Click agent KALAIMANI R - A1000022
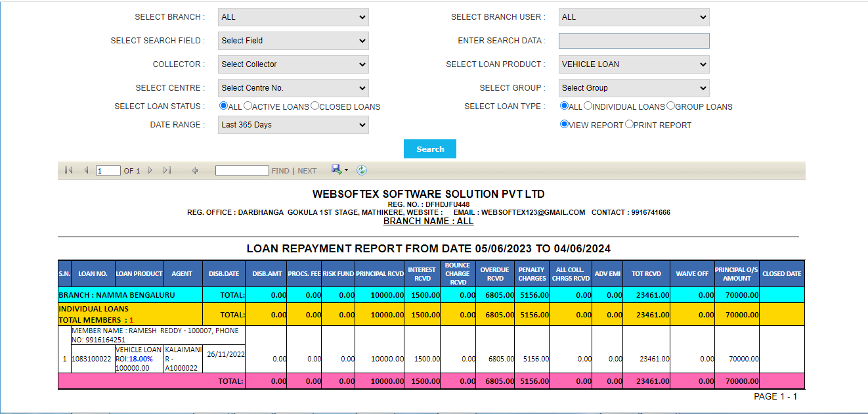Viewport: 868px width, 414px height. (182, 359)
